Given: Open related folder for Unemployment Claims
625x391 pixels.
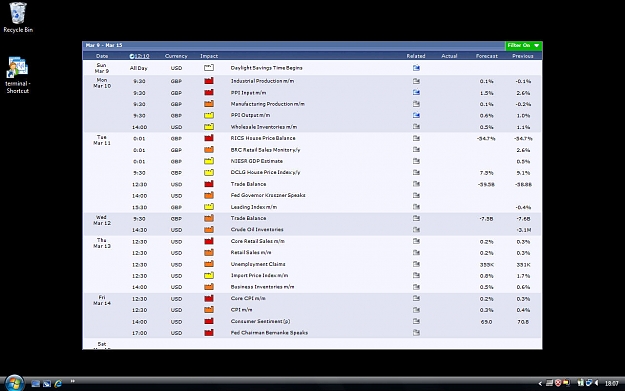Looking at the screenshot, I should pyautogui.click(x=416, y=264).
